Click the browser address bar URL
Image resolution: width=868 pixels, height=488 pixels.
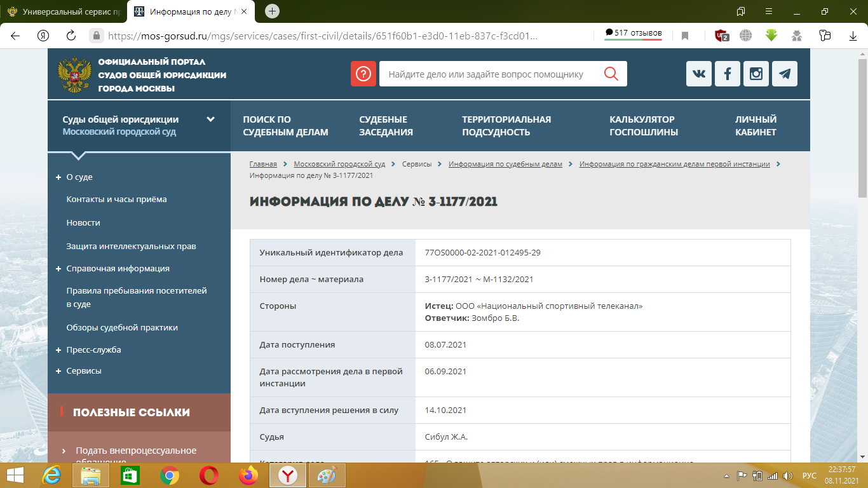[x=323, y=36]
